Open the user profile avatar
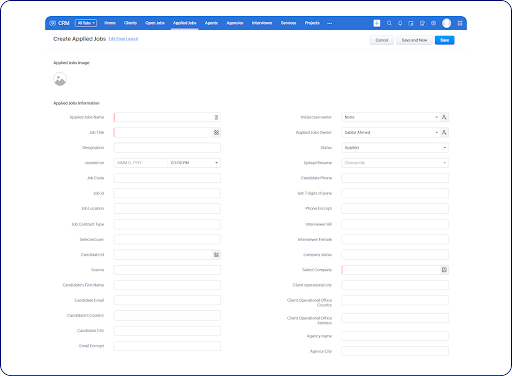 (x=446, y=23)
